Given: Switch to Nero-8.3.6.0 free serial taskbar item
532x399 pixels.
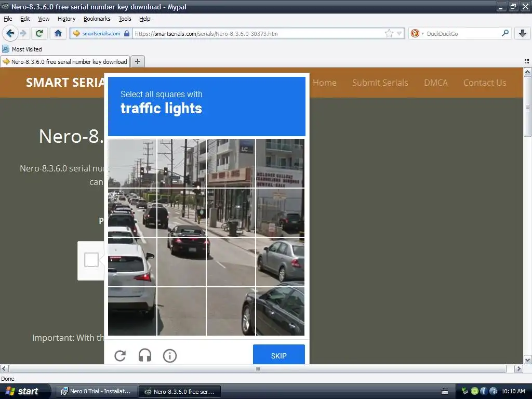Looking at the screenshot, I should 180,392.
